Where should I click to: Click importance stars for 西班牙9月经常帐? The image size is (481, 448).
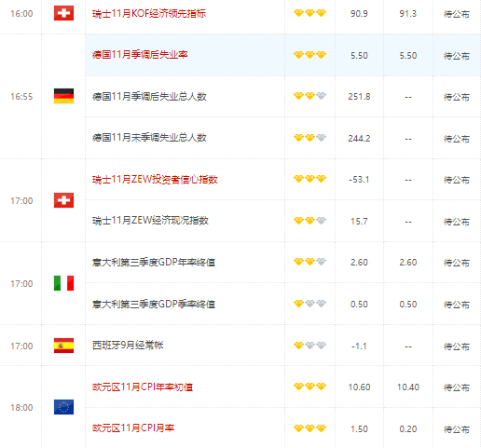(309, 346)
